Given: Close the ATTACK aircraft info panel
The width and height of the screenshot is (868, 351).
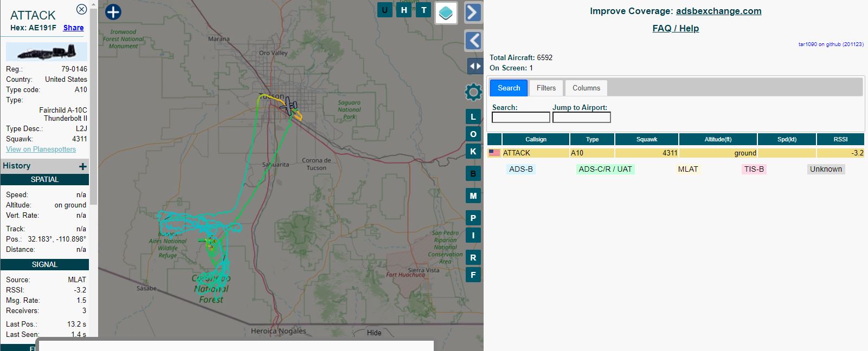Looking at the screenshot, I should pyautogui.click(x=81, y=9).
